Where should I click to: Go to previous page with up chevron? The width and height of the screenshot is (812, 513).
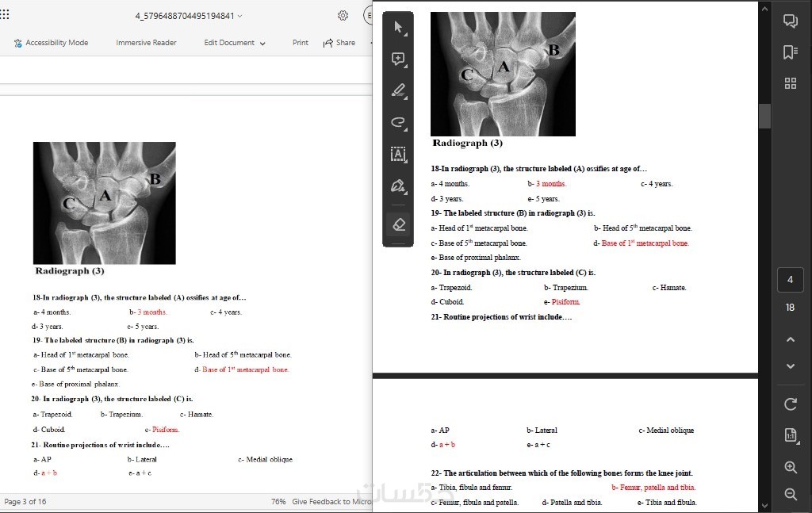(791, 339)
